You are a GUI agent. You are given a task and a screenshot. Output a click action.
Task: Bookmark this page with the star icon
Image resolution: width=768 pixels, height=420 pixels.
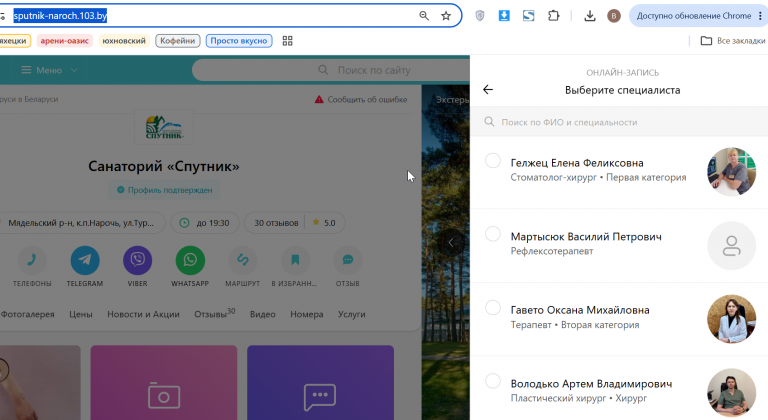tap(446, 16)
